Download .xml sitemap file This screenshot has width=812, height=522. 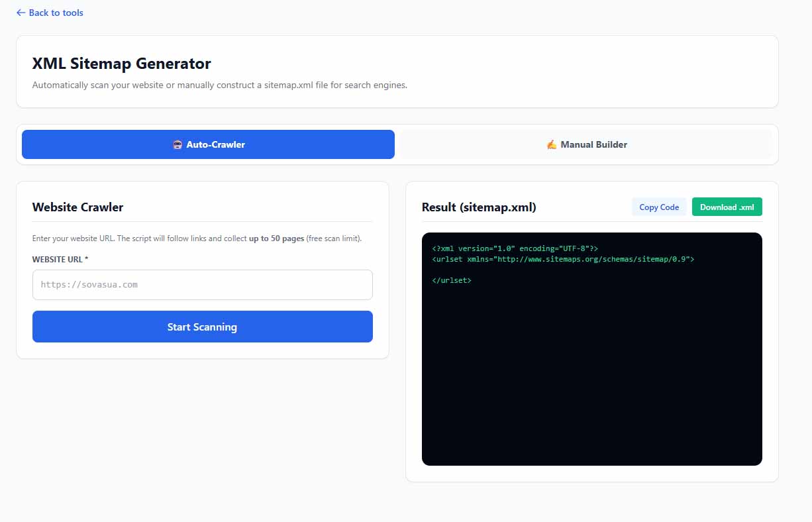click(727, 207)
